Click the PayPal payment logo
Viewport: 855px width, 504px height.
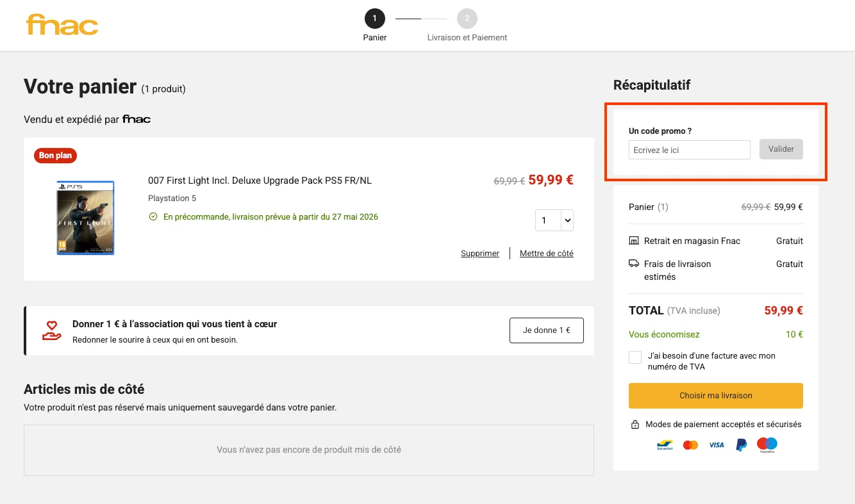pyautogui.click(x=741, y=444)
